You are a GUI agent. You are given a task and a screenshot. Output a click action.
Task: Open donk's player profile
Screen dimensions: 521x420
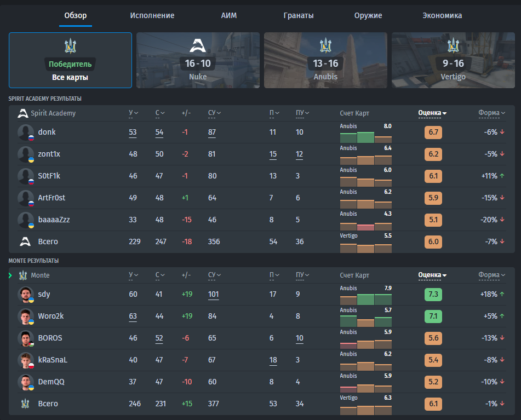click(47, 132)
